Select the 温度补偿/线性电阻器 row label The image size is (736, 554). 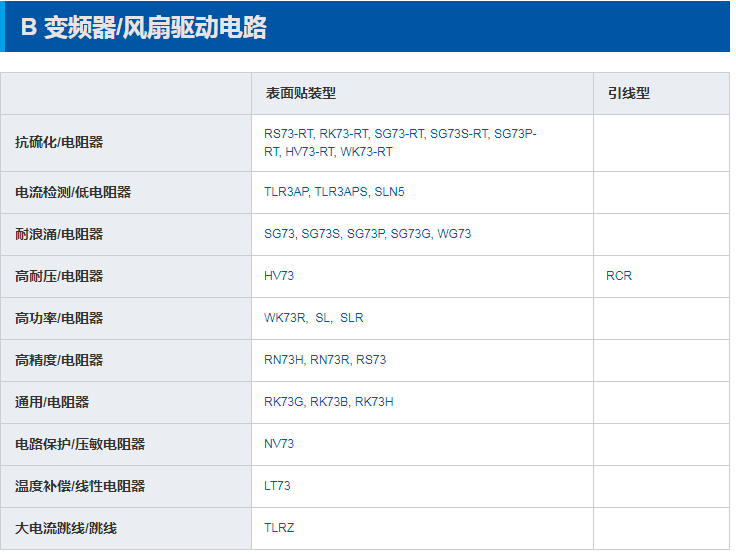pos(80,486)
